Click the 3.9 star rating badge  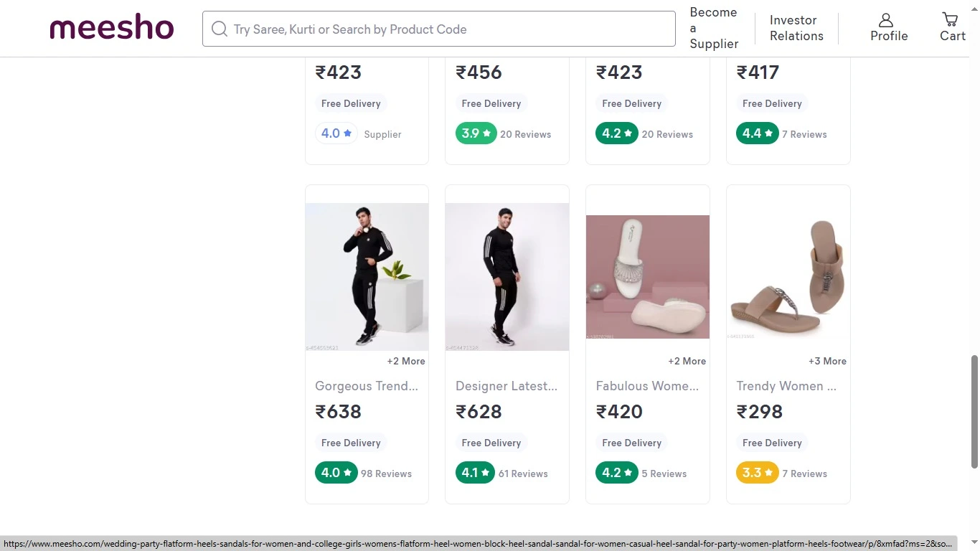coord(476,133)
